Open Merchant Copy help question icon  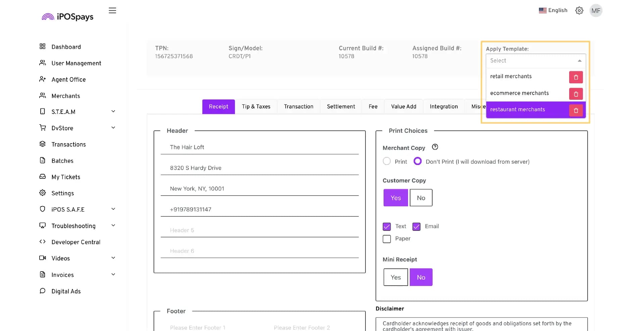pyautogui.click(x=435, y=147)
